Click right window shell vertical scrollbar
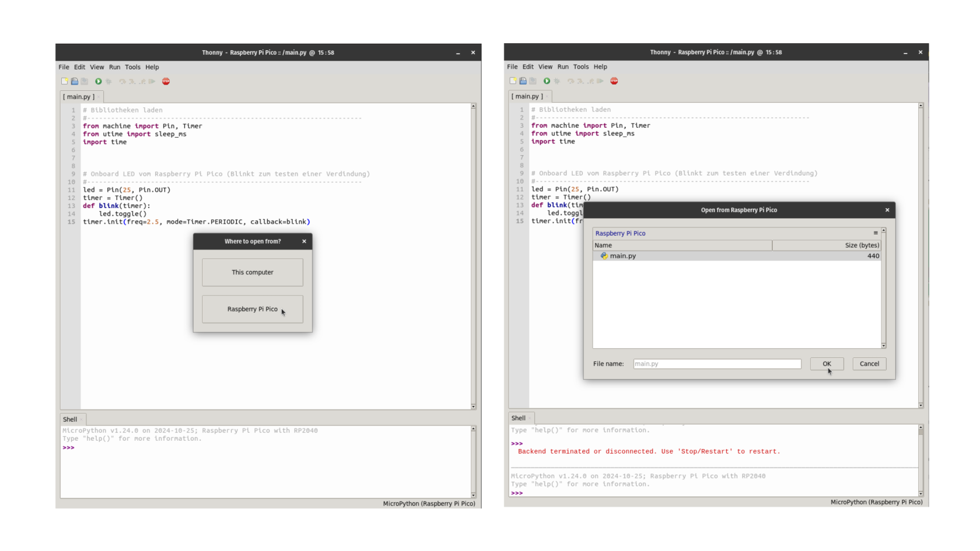Image resolution: width=980 pixels, height=551 pixels. click(x=921, y=461)
